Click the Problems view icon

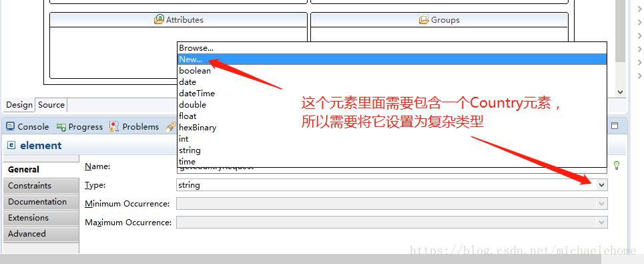(114, 127)
